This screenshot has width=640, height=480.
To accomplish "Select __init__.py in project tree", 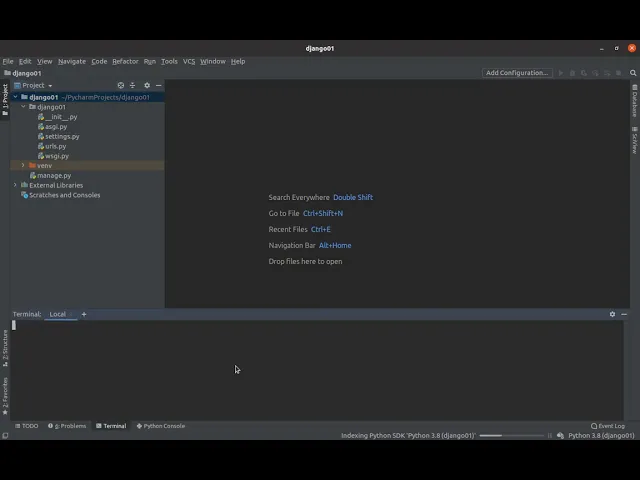I will [x=58, y=117].
